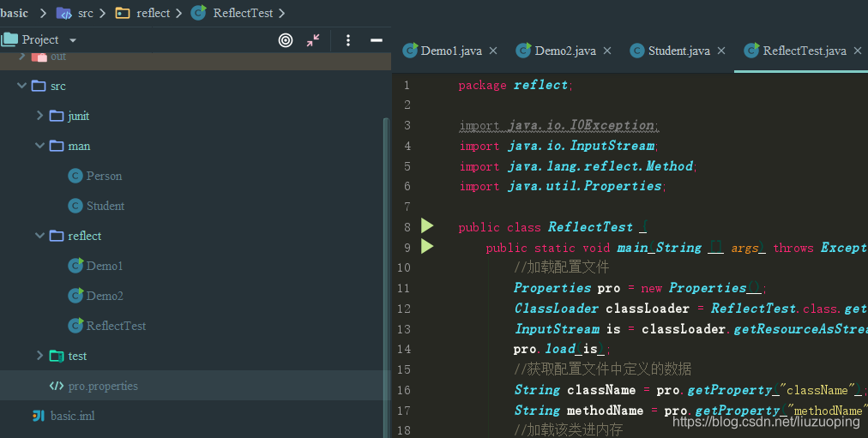Click the pro.properties file icon
Image resolution: width=868 pixels, height=438 pixels.
pos(57,386)
